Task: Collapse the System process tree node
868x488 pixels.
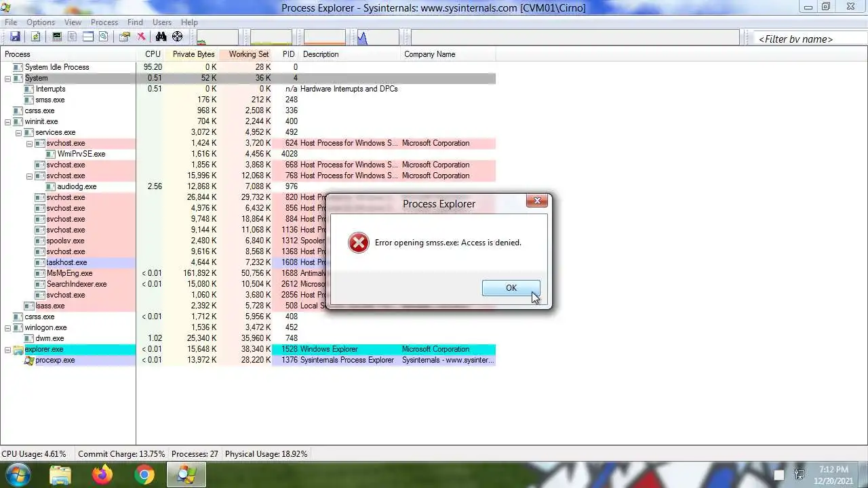Action: 7,79
